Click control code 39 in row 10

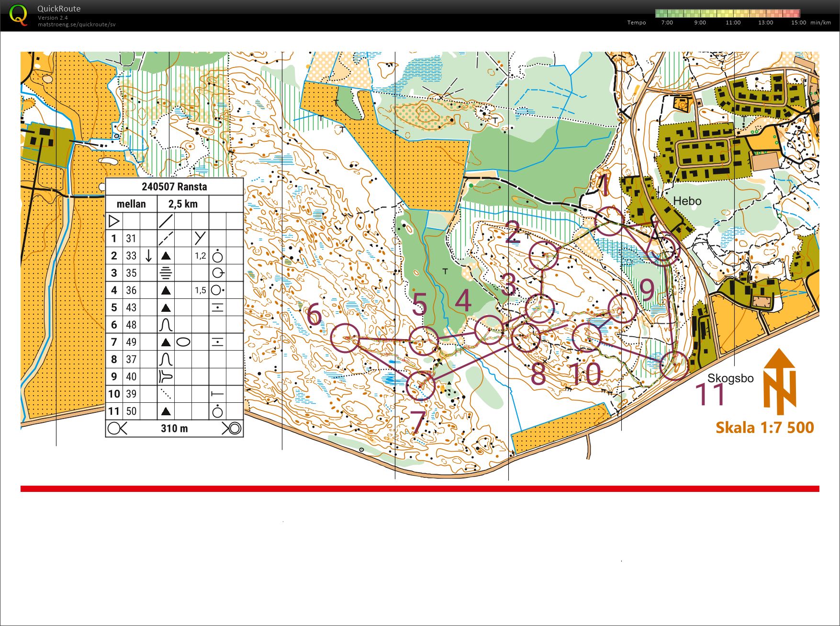click(x=131, y=394)
